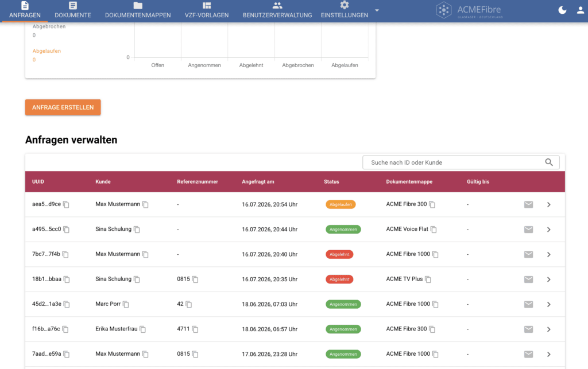The image size is (588, 369).
Task: Open the Benutzerverwaltung section
Action: 277,10
